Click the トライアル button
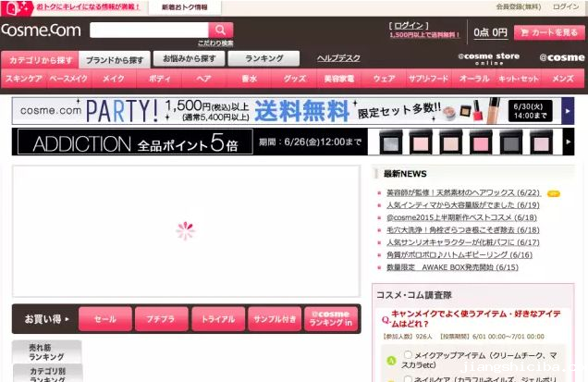 coord(218,319)
